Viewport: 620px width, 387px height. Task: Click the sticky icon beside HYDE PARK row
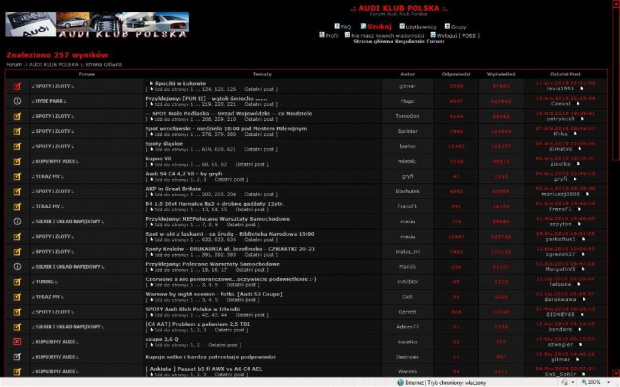click(17, 101)
